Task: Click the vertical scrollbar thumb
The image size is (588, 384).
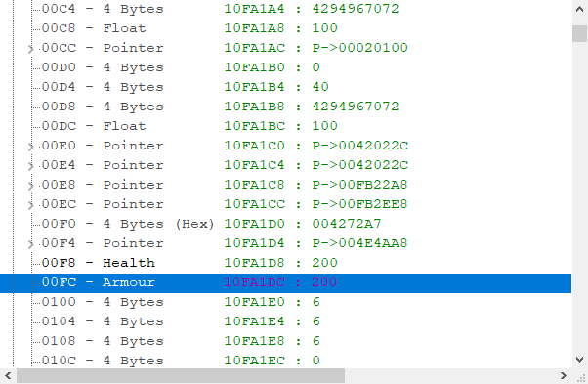Action: click(x=579, y=34)
